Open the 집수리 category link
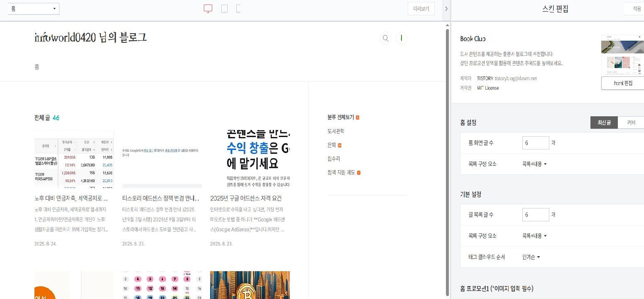This screenshot has height=299, width=644. pos(334,159)
